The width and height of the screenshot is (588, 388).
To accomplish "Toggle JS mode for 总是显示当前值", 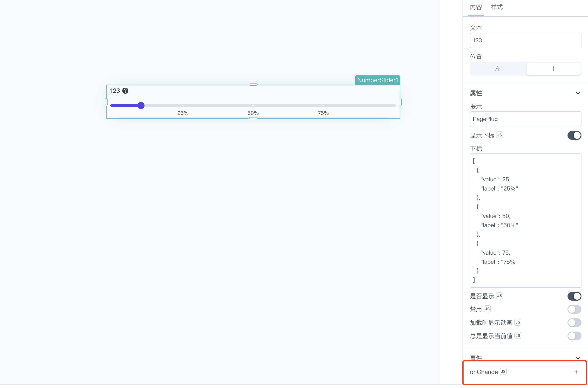I will (x=518, y=335).
